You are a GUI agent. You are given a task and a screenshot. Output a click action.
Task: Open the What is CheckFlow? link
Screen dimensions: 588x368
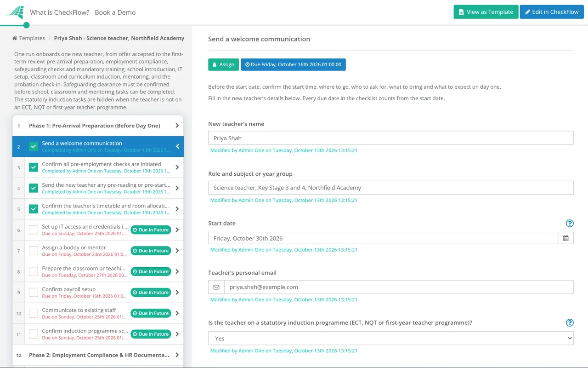click(60, 12)
